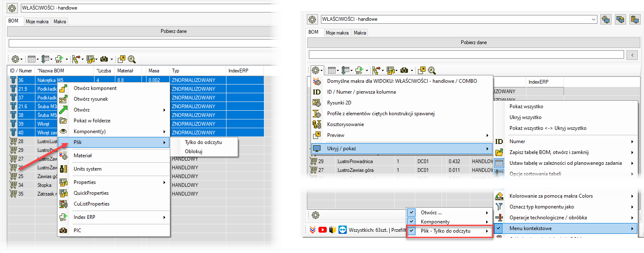Click the TeamViewer icon in the status bar
The height and width of the screenshot is (253, 644).
(342, 230)
